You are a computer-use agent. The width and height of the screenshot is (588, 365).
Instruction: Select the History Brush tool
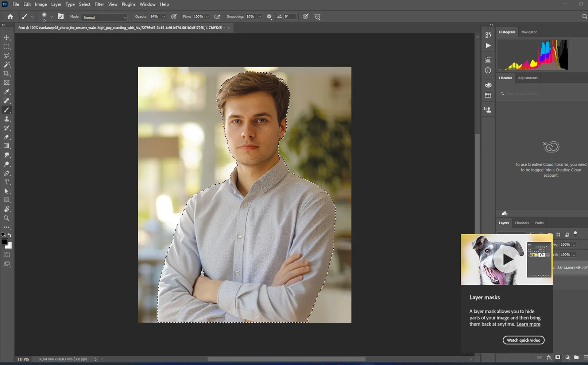7,128
